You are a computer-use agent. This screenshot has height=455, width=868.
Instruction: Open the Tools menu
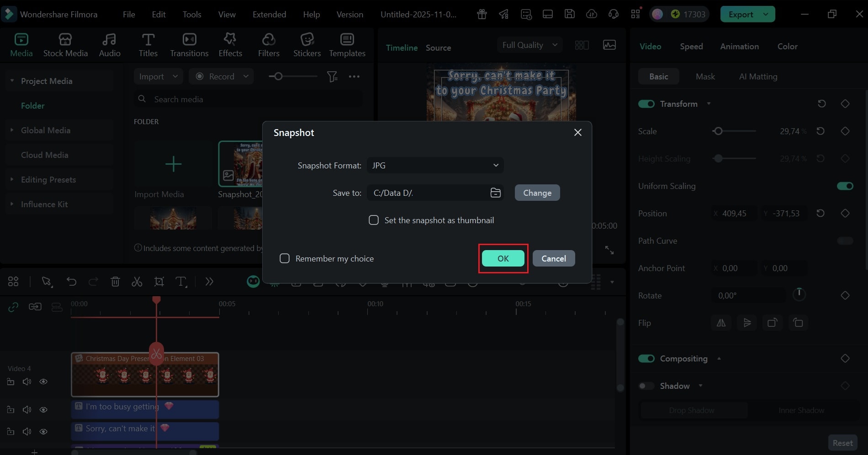[x=192, y=14]
